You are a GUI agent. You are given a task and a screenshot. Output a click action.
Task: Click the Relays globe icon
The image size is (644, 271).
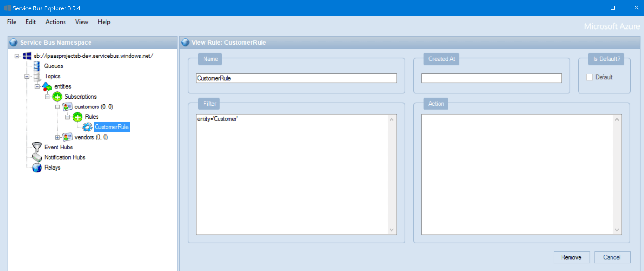click(x=37, y=168)
